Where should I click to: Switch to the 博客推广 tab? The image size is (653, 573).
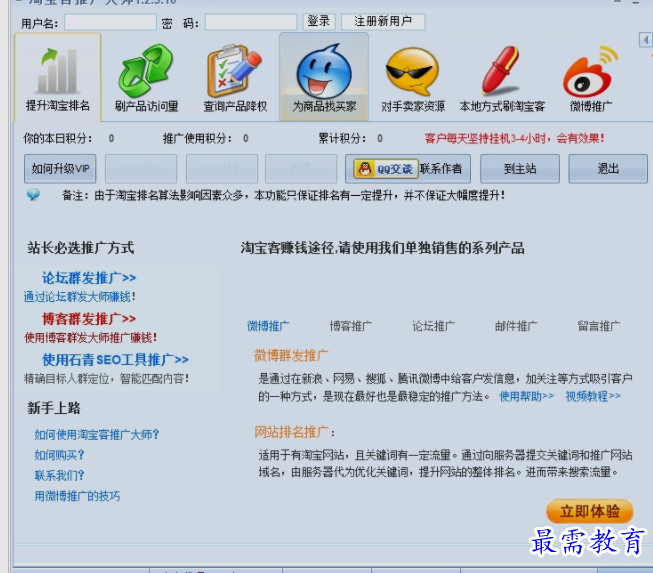tap(351, 326)
